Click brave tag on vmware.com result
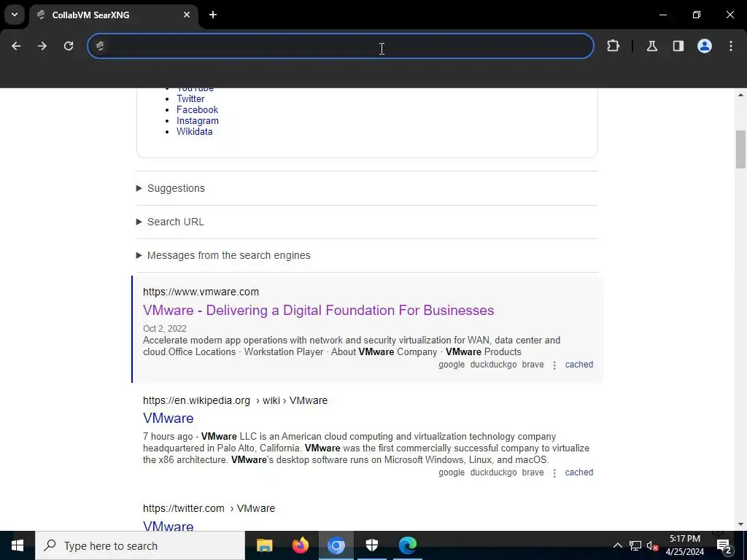The image size is (747, 560). (533, 365)
